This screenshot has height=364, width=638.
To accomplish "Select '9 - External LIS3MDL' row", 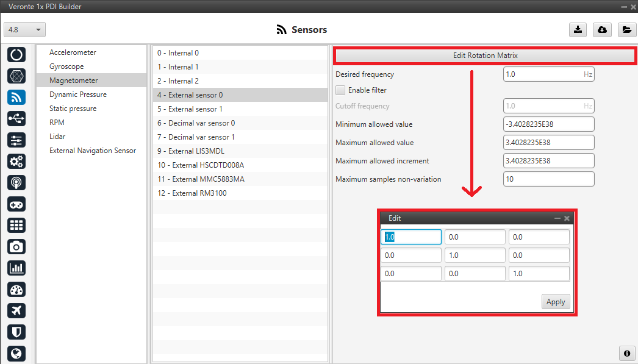I will pos(240,151).
